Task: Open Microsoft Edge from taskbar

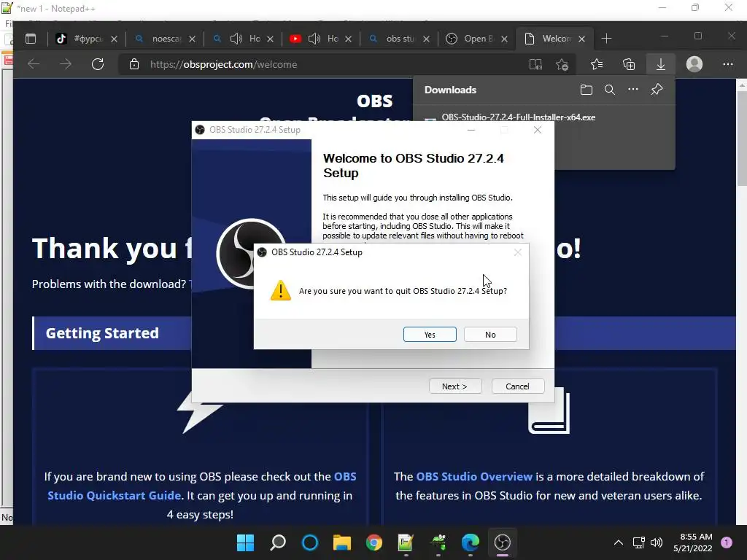Action: tap(471, 542)
